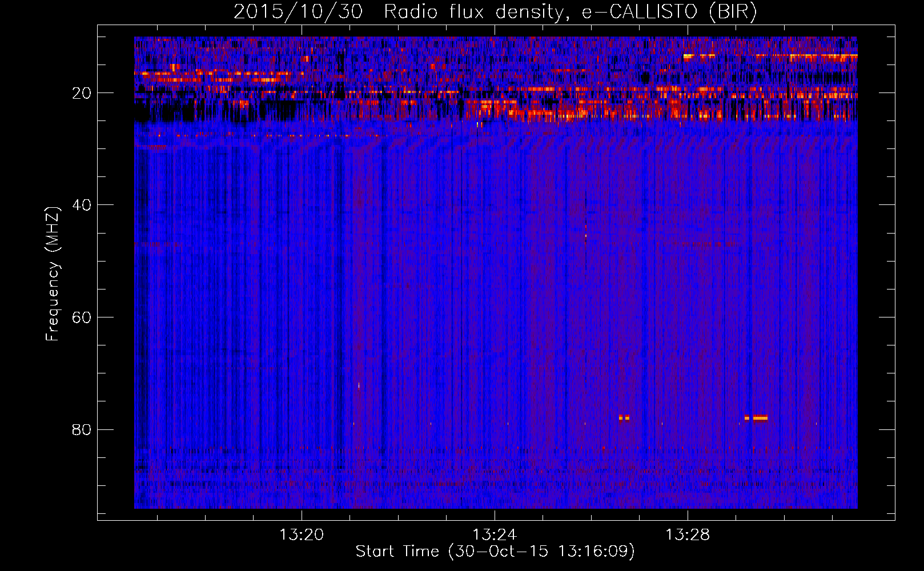Click the 'Start Time (30-Oct-15 13:16:09)' label
The height and width of the screenshot is (571, 924).
point(495,552)
